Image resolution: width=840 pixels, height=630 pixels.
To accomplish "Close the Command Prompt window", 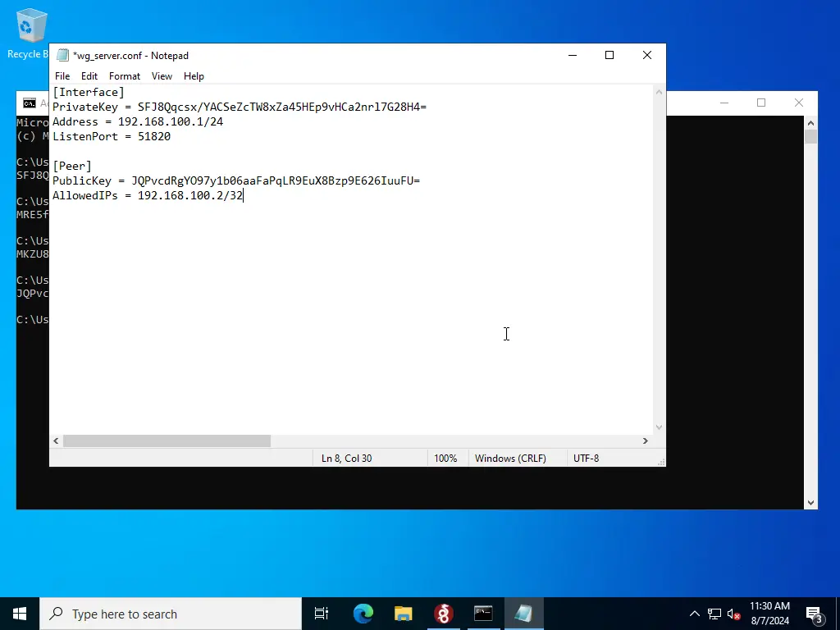I will 799,103.
